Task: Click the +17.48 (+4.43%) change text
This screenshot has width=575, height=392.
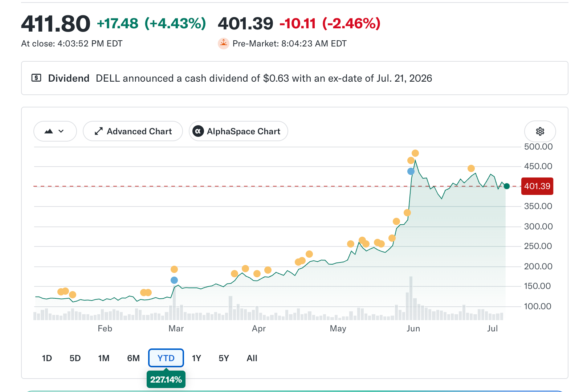Action: pyautogui.click(x=151, y=24)
